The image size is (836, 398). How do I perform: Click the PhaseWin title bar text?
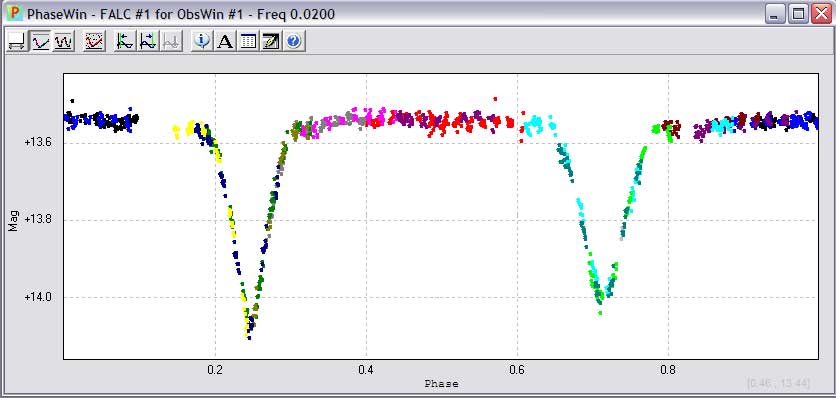[181, 14]
